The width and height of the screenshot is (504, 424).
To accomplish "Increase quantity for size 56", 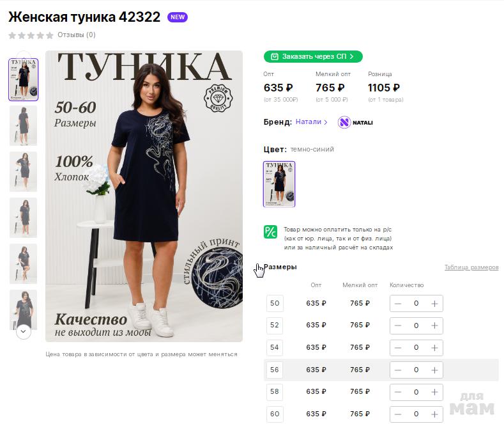I will click(x=434, y=370).
